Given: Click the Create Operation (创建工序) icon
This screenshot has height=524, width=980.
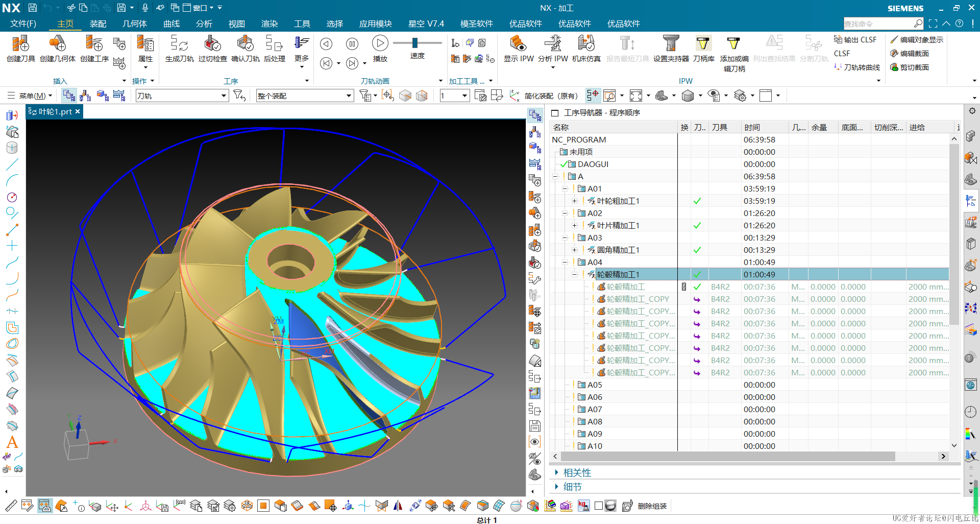Looking at the screenshot, I should (x=94, y=44).
